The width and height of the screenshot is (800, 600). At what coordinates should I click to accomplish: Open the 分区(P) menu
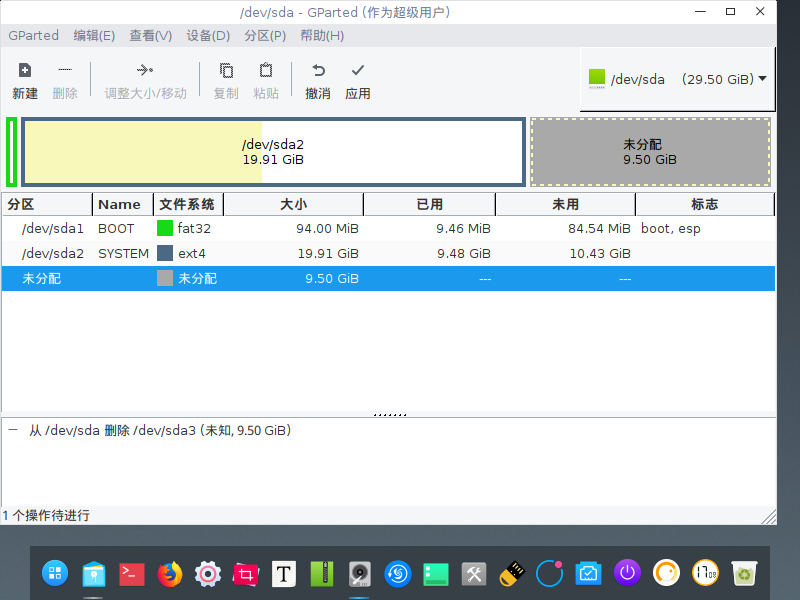[265, 35]
